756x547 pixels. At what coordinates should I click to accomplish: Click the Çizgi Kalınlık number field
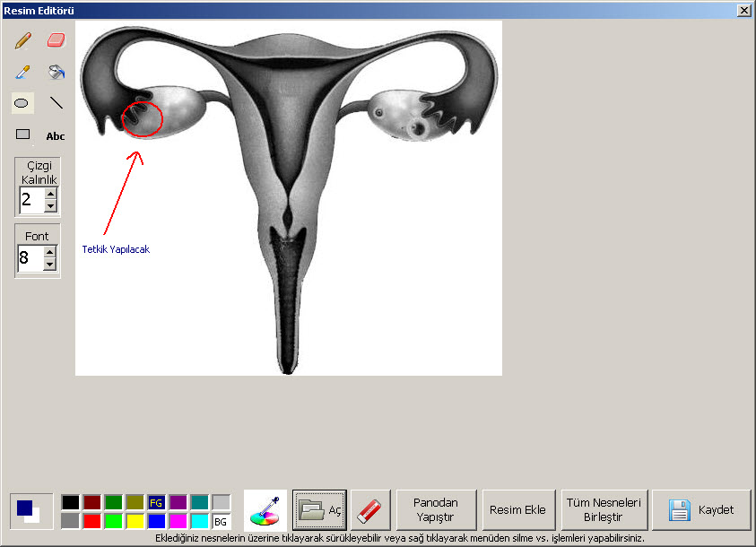point(31,200)
